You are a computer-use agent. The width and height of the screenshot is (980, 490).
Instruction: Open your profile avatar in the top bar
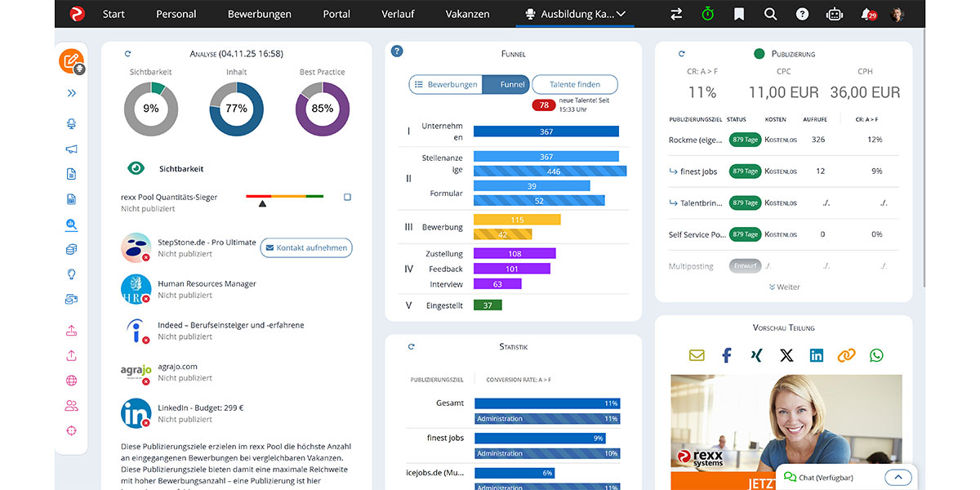(x=897, y=14)
